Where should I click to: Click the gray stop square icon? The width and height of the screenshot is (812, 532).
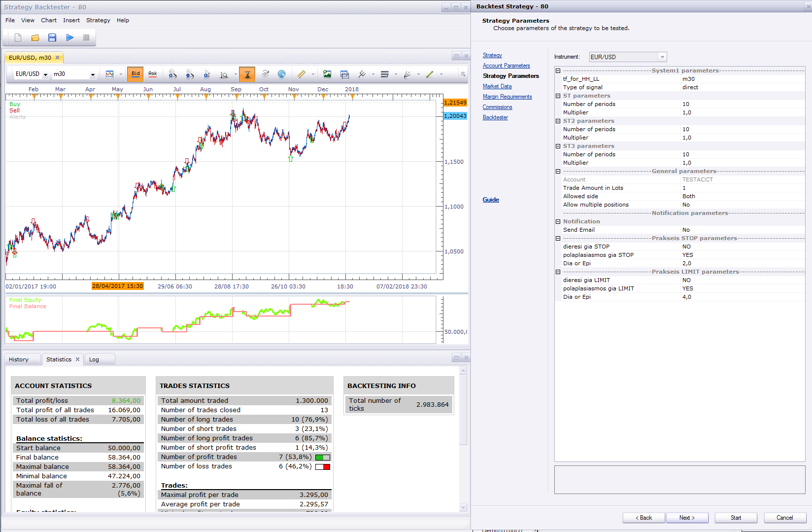(x=86, y=37)
